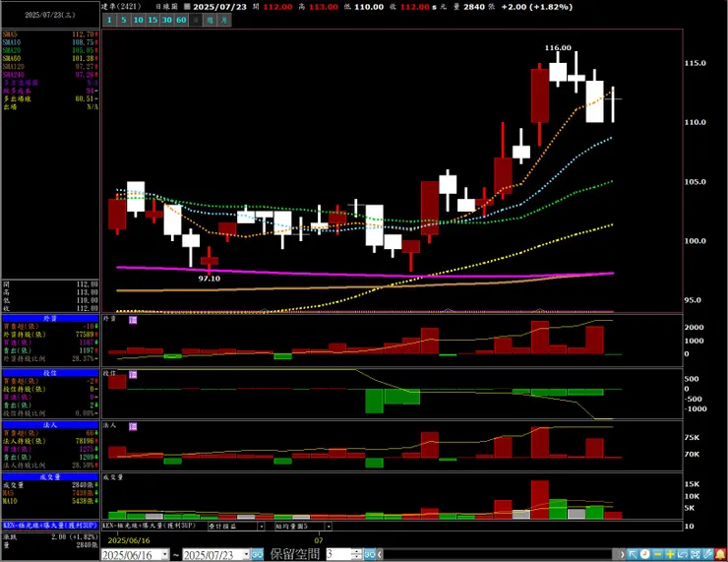Click GO button next to 保留空間 value

pyautogui.click(x=370, y=554)
